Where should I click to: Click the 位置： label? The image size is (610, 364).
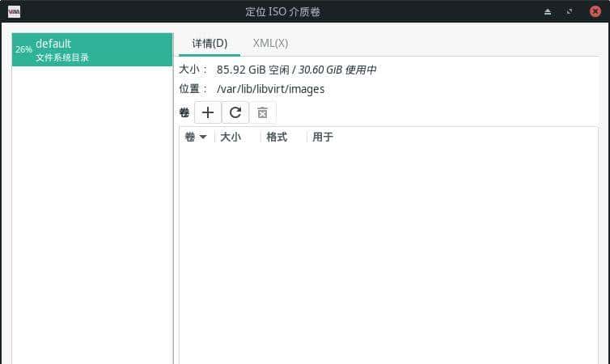193,89
